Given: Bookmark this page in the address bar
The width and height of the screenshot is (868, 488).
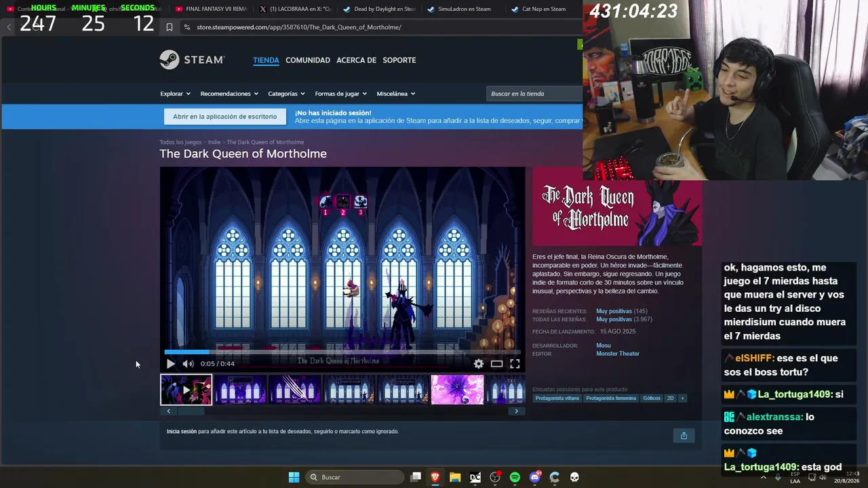Looking at the screenshot, I should pos(170,27).
